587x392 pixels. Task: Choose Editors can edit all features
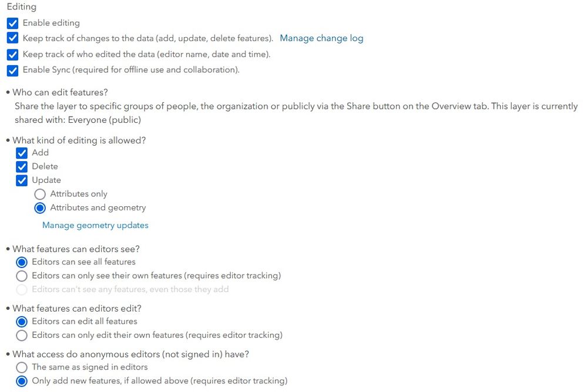[x=22, y=321]
